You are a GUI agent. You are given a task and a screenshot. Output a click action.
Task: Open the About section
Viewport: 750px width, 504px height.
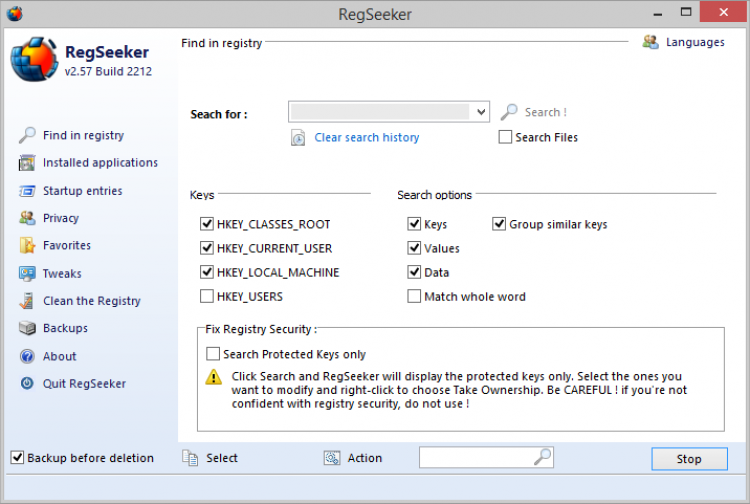[x=59, y=356]
